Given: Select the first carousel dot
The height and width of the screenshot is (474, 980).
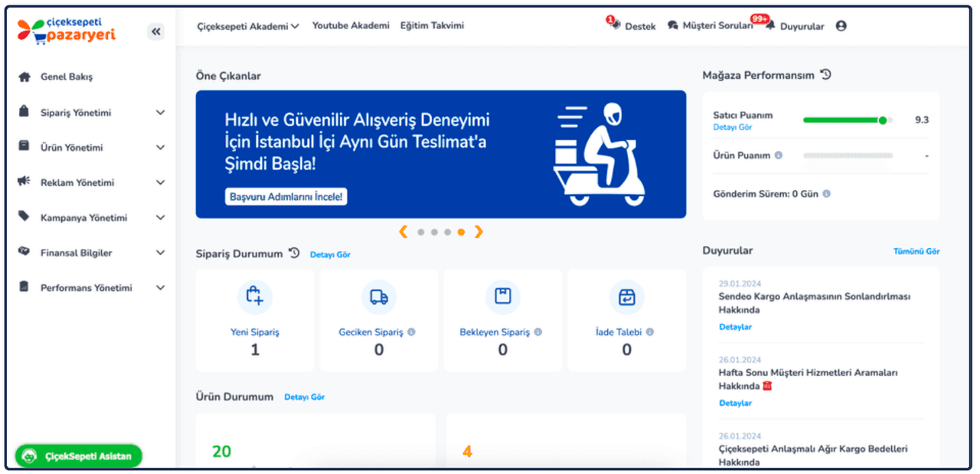Looking at the screenshot, I should coord(420,232).
